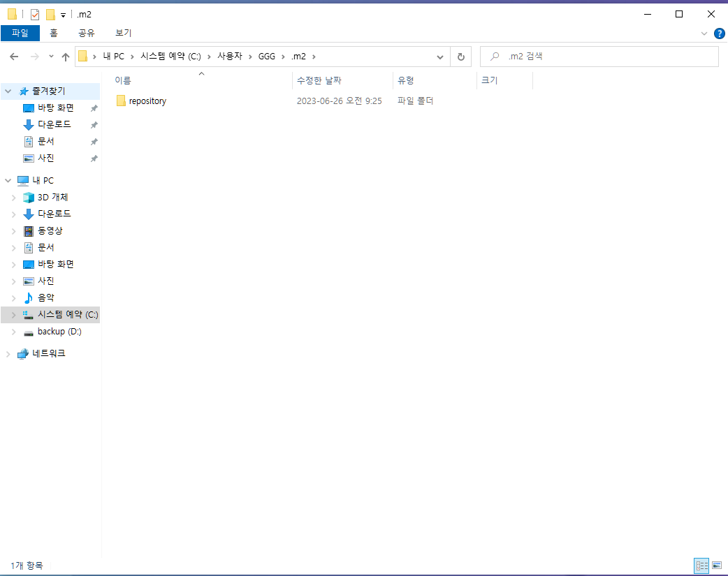Viewport: 728px width, 576px height.
Task: Click 시스템 예약 (C:) in address path
Action: (x=171, y=56)
